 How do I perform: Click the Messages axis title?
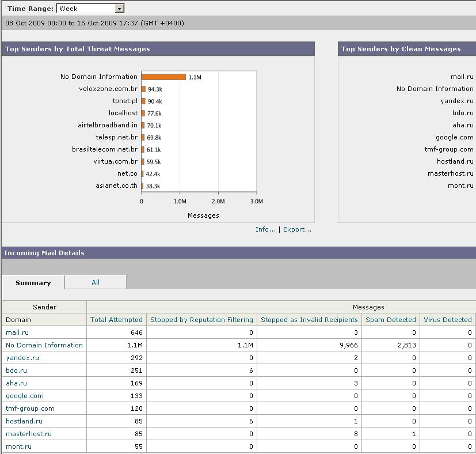point(203,215)
